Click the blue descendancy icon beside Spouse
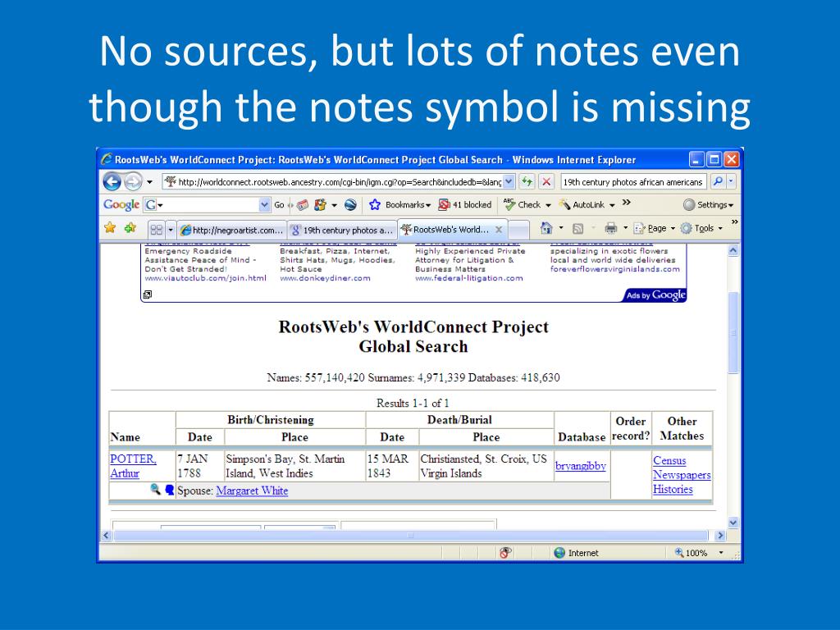The image size is (840, 630). (169, 490)
